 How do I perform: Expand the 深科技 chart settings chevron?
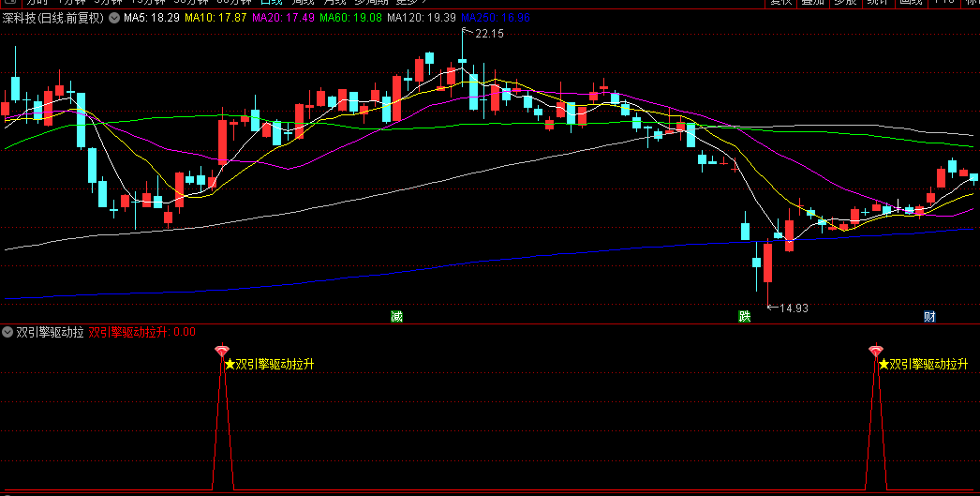tap(113, 18)
